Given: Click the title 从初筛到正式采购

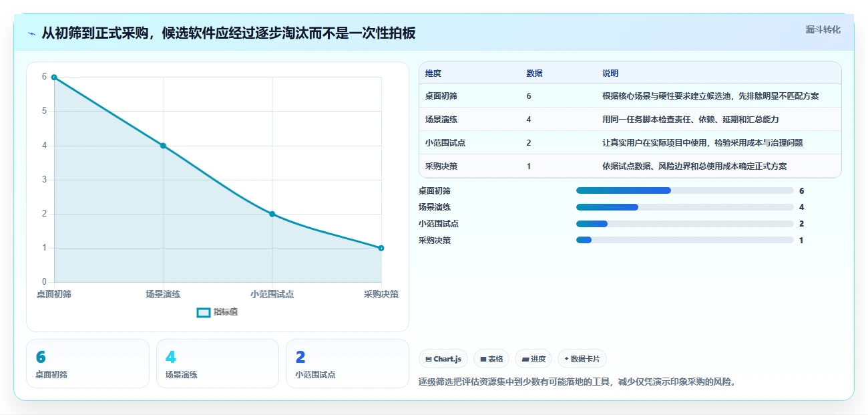Looking at the screenshot, I should (229, 33).
